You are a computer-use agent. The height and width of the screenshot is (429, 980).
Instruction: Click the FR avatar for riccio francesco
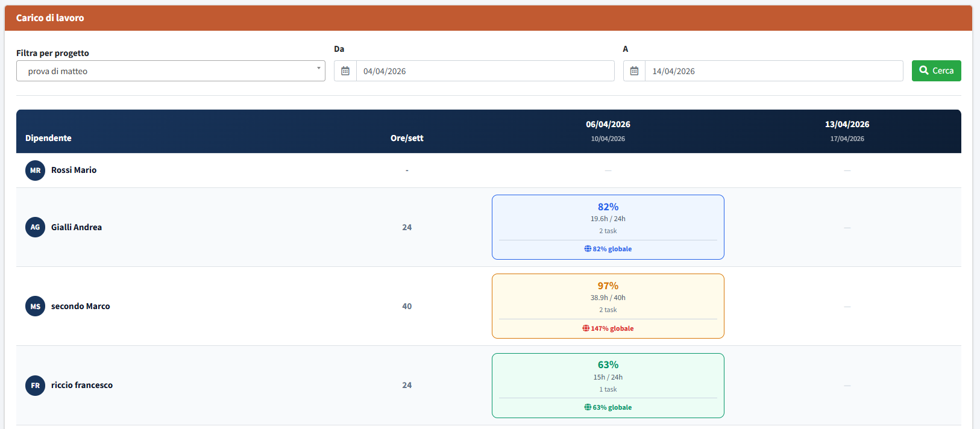pos(35,385)
